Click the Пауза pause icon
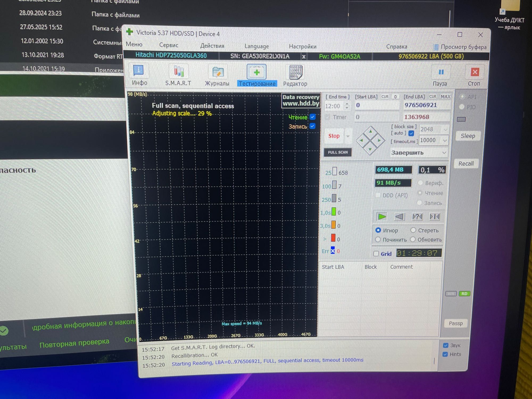 [x=441, y=72]
